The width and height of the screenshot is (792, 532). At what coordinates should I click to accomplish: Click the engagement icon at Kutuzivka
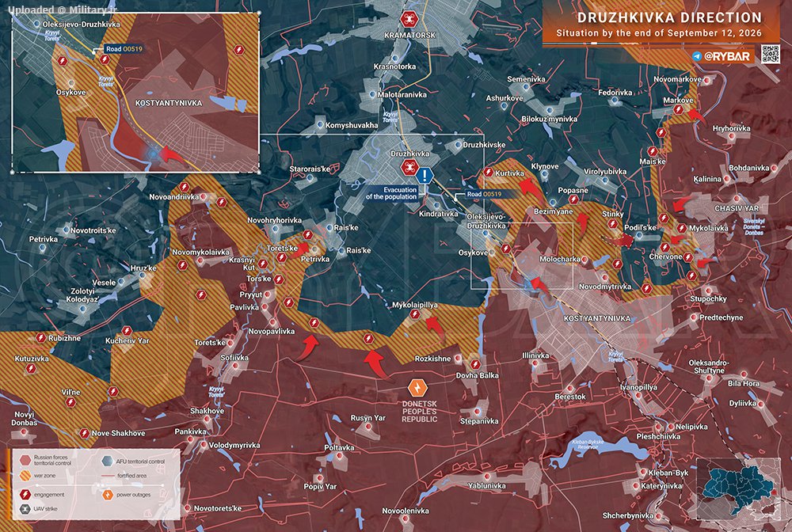(31, 369)
